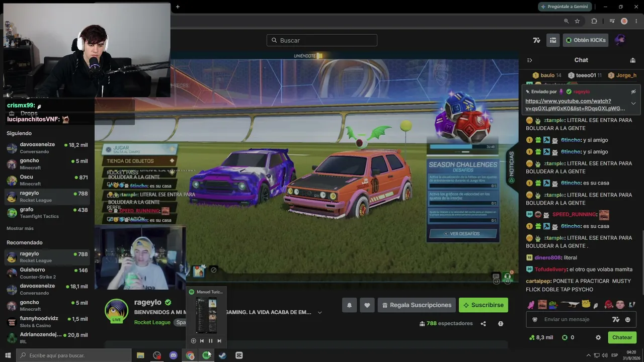Screen dimensions: 644x362
Task: Open Guishorro Counter-Strike 2 recommended channel
Action: coord(47,273)
